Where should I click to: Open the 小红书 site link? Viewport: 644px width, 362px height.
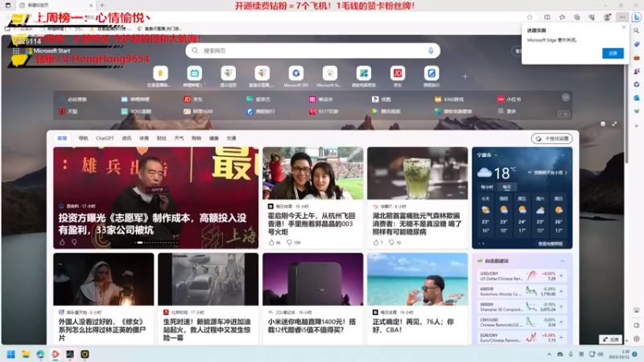coord(510,99)
